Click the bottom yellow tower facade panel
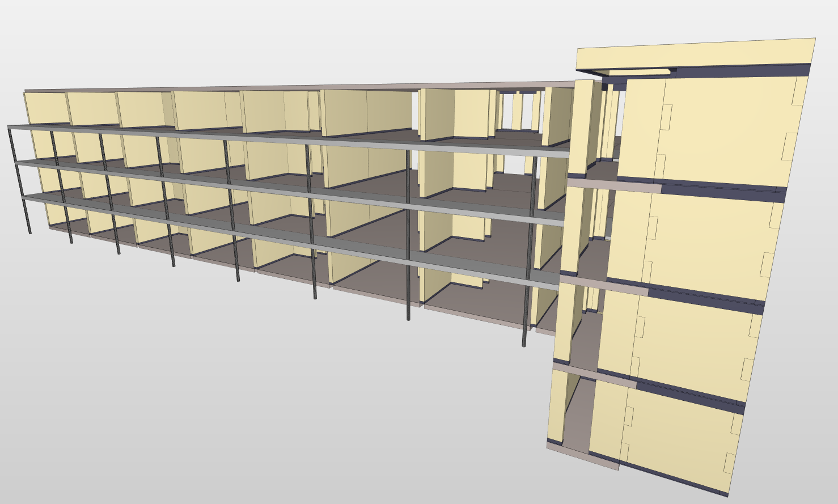The image size is (838, 504). [x=680, y=431]
